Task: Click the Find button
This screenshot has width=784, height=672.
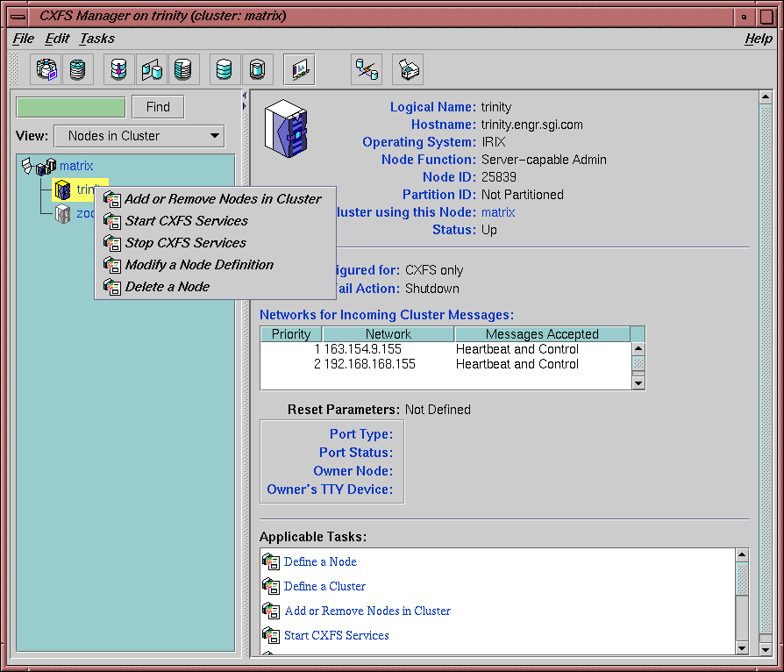Action: tap(158, 107)
